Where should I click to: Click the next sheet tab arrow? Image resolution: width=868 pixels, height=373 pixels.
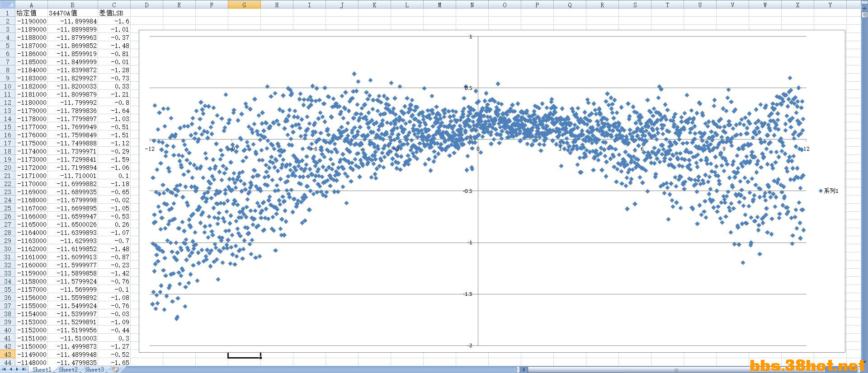tap(17, 369)
